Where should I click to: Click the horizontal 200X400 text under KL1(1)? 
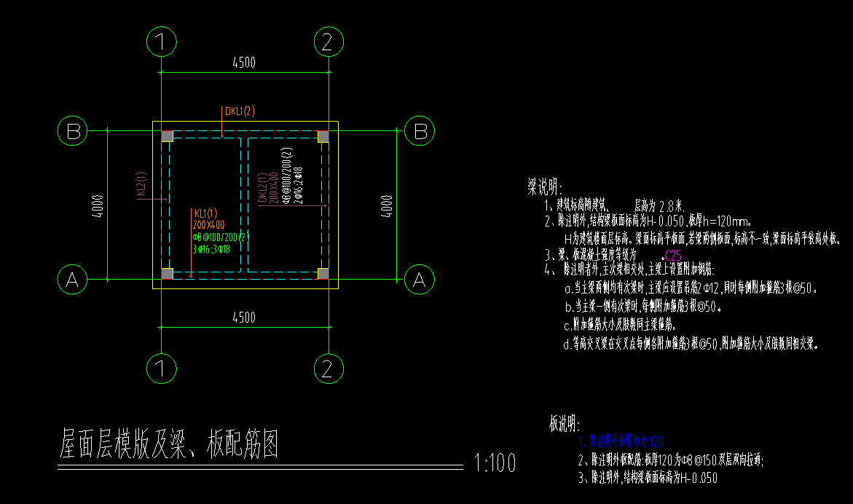pyautogui.click(x=208, y=224)
